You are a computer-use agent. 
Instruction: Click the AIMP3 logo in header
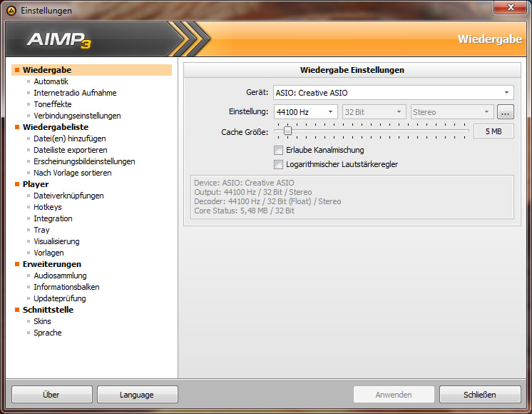pos(59,40)
